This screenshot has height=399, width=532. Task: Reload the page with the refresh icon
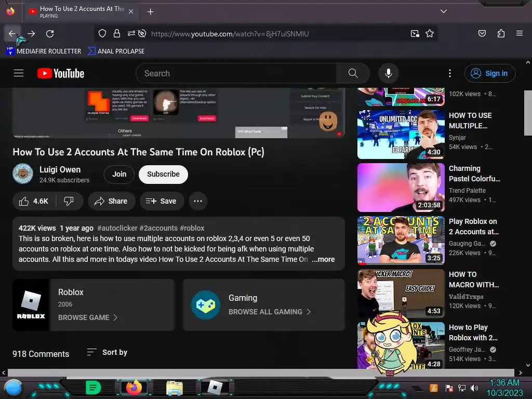(x=50, y=34)
